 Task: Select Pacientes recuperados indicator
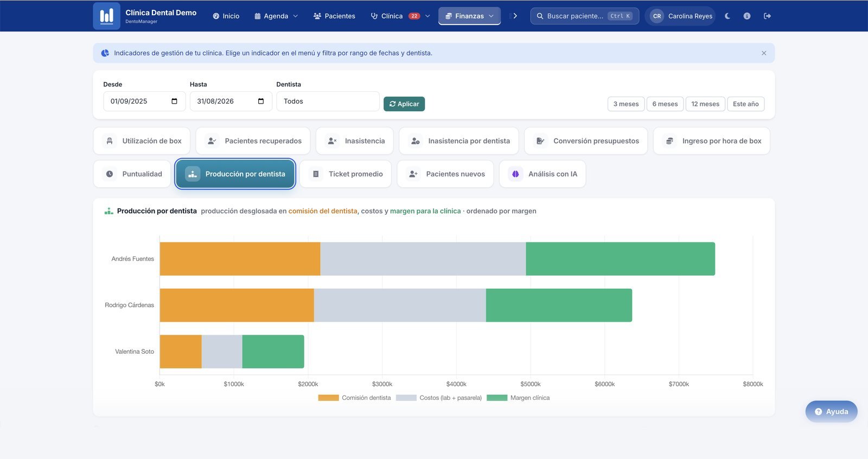coord(253,141)
